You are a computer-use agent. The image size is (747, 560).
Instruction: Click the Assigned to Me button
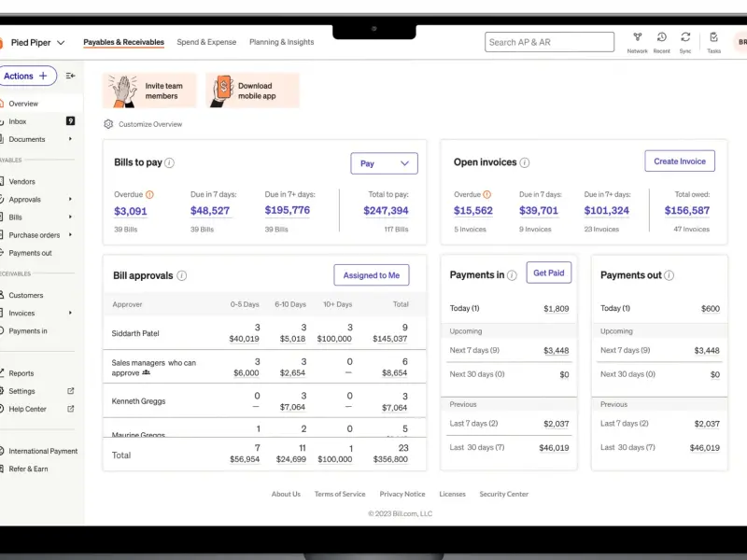(371, 275)
